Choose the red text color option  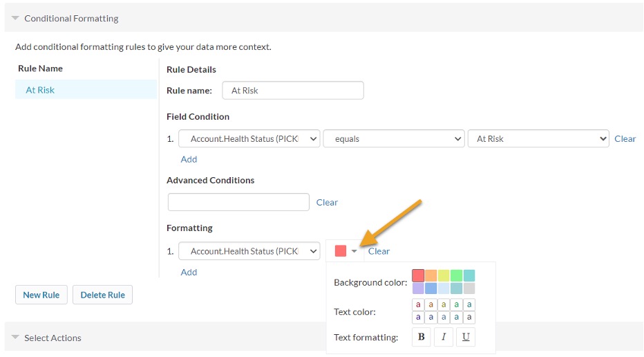418,304
